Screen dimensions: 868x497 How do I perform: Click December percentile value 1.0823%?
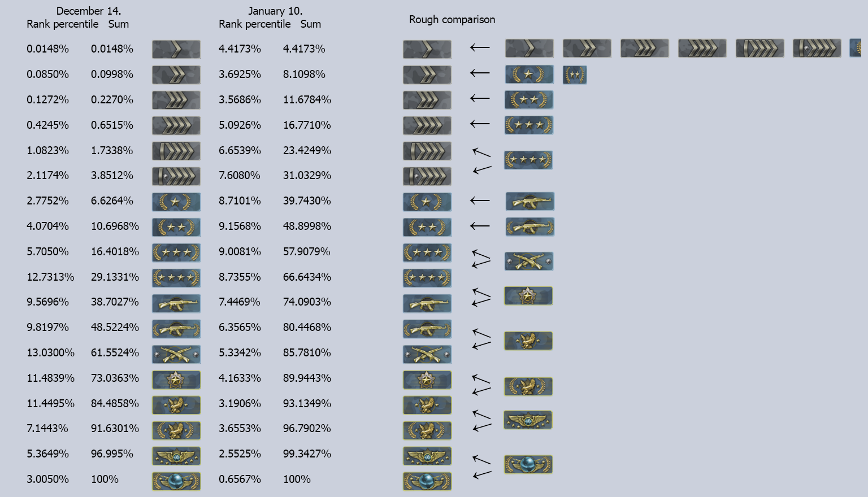point(48,151)
